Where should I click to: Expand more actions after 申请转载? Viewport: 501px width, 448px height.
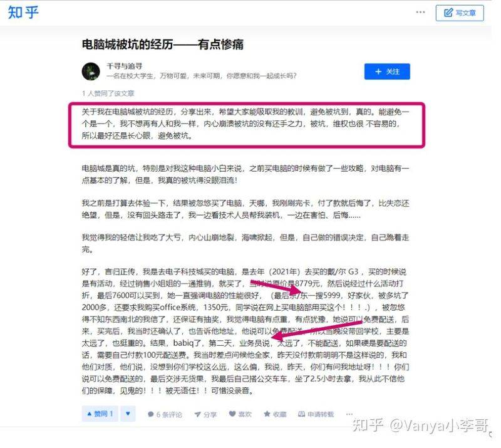click(349, 414)
